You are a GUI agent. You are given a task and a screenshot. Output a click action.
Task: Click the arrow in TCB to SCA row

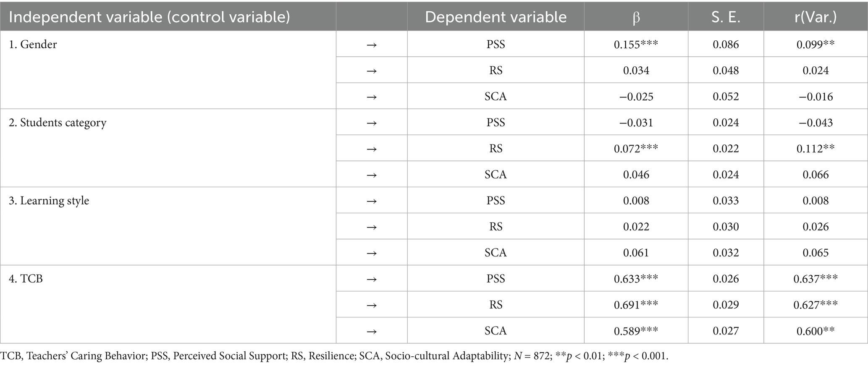[372, 331]
